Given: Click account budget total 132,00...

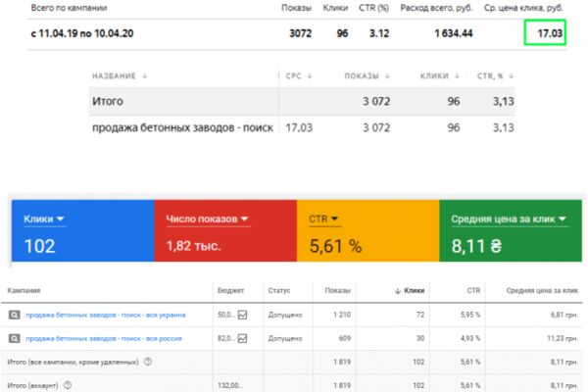Looking at the screenshot, I should pyautogui.click(x=230, y=385).
